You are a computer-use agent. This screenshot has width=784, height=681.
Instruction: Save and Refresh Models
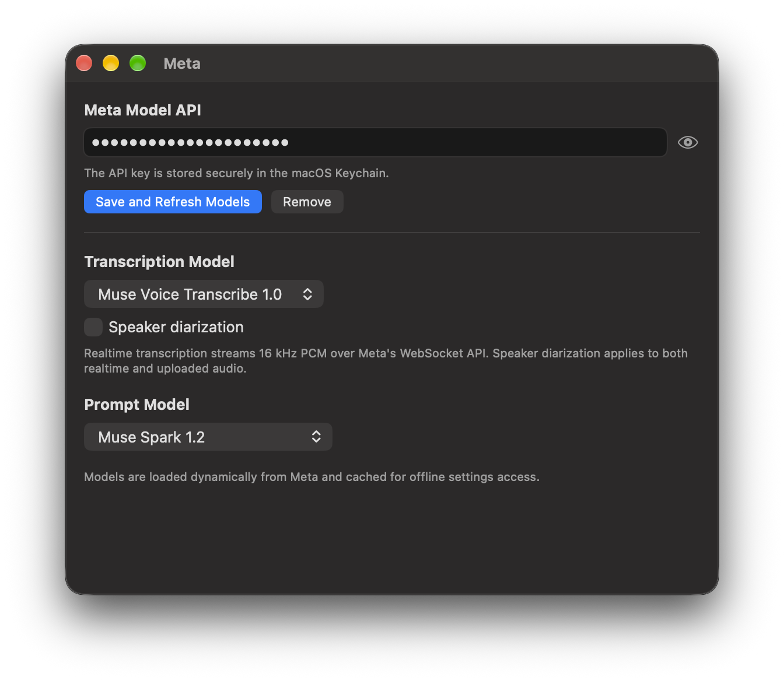tap(173, 202)
